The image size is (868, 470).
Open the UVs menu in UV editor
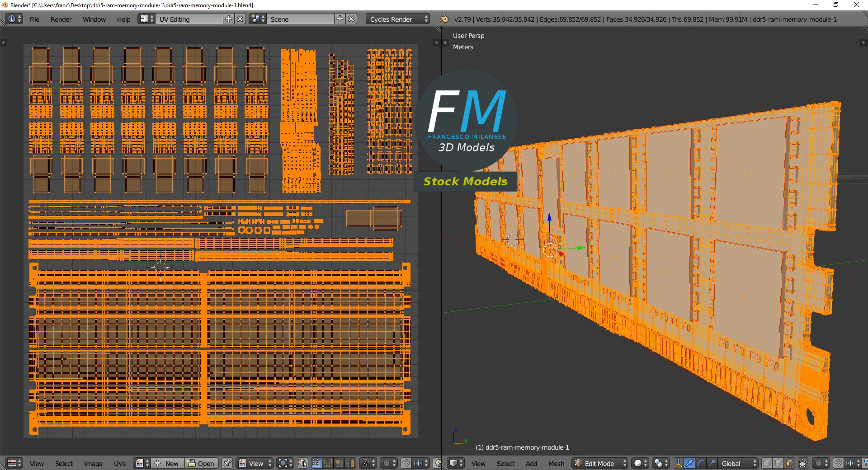point(120,463)
